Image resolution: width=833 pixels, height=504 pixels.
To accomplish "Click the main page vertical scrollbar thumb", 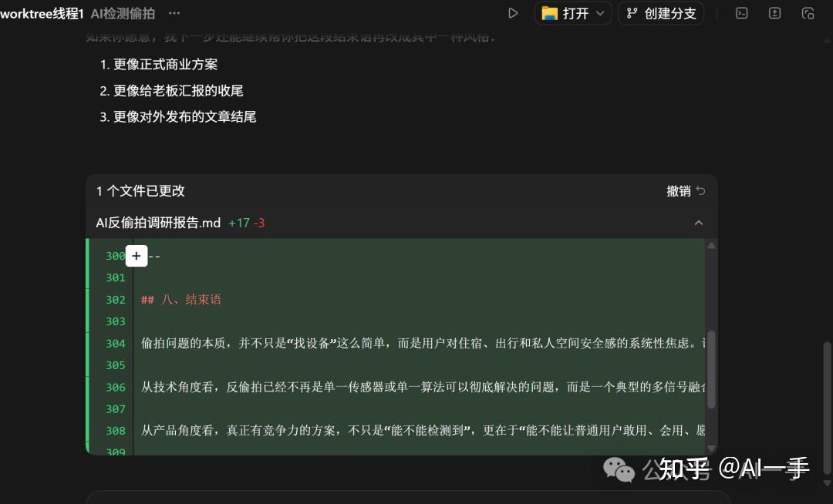I will coord(827,408).
